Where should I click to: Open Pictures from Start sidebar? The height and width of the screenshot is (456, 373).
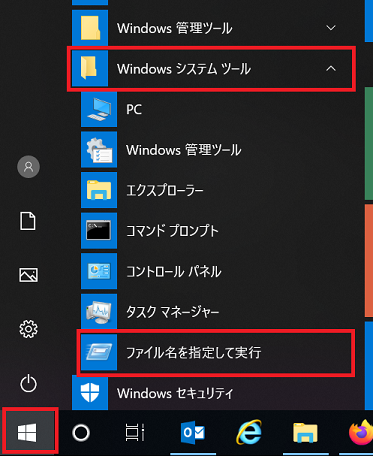pos(28,275)
